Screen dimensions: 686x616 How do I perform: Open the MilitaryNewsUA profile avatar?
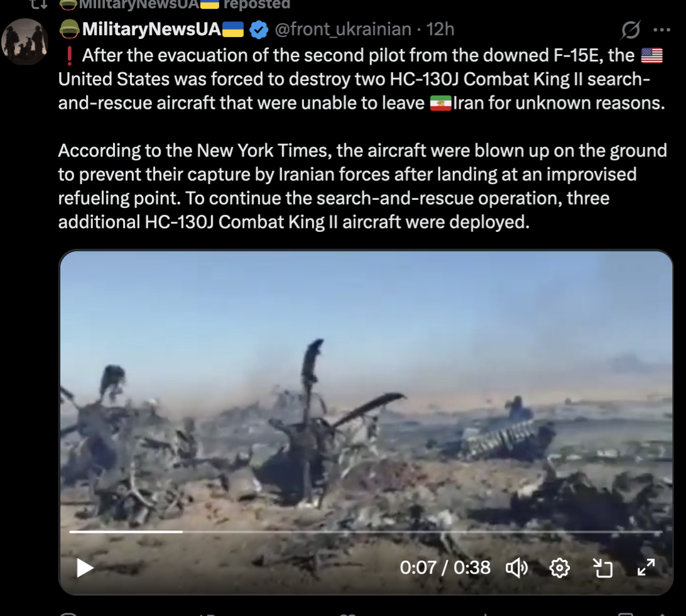(24, 41)
